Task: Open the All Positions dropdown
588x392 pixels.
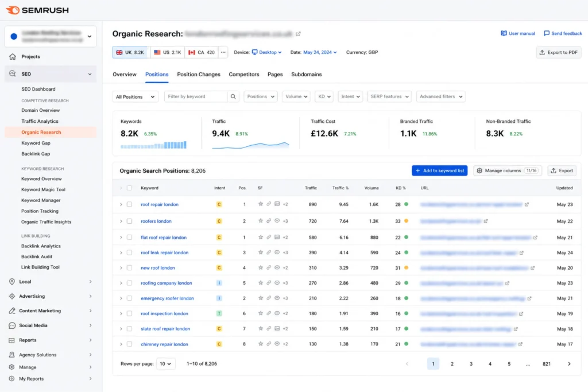Action: [x=136, y=96]
